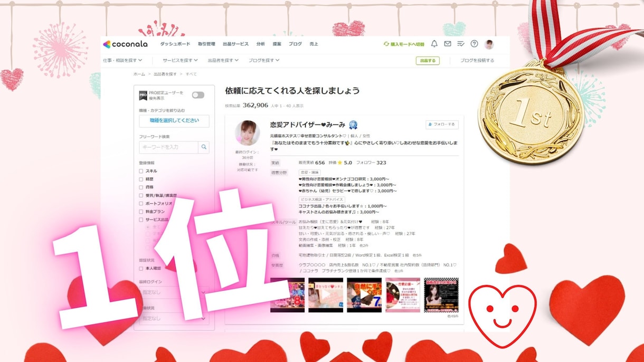Click the 恋愛・結婚 category tag
This screenshot has height=362, width=644.
[310, 173]
